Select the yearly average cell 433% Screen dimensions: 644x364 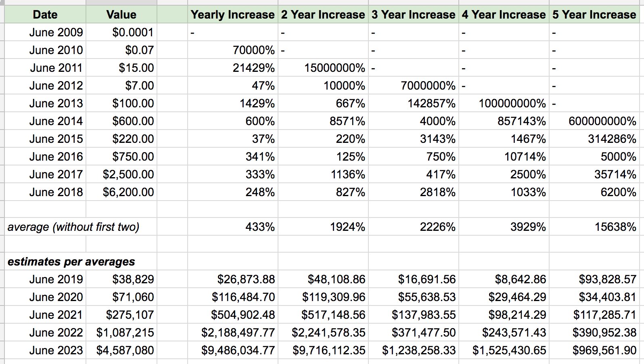pyautogui.click(x=233, y=227)
